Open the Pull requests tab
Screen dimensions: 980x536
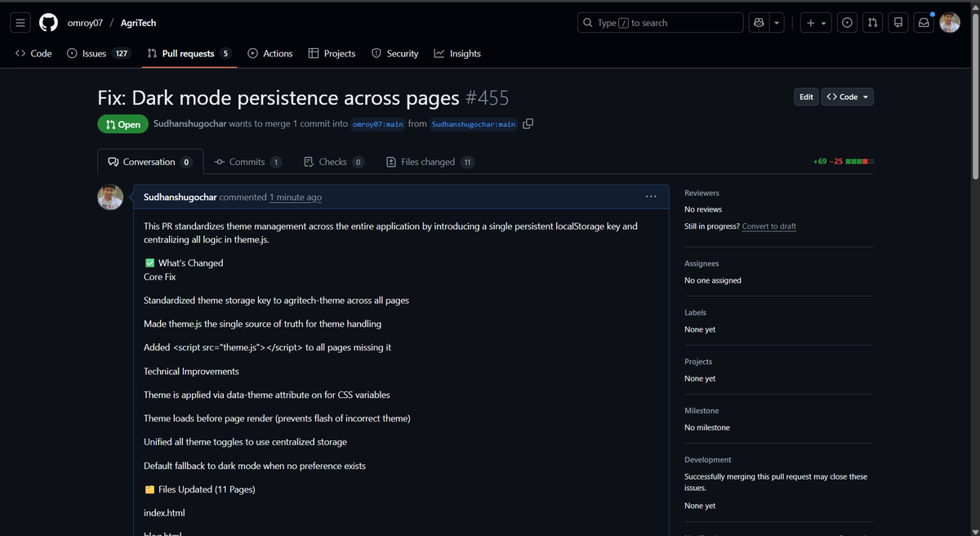[189, 53]
